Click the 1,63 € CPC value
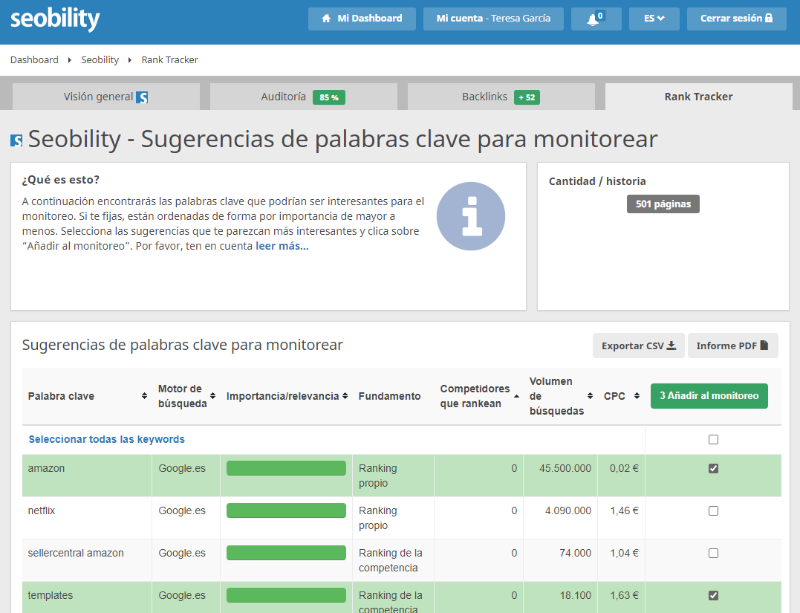Screen dimensions: 800x613 [x=624, y=595]
